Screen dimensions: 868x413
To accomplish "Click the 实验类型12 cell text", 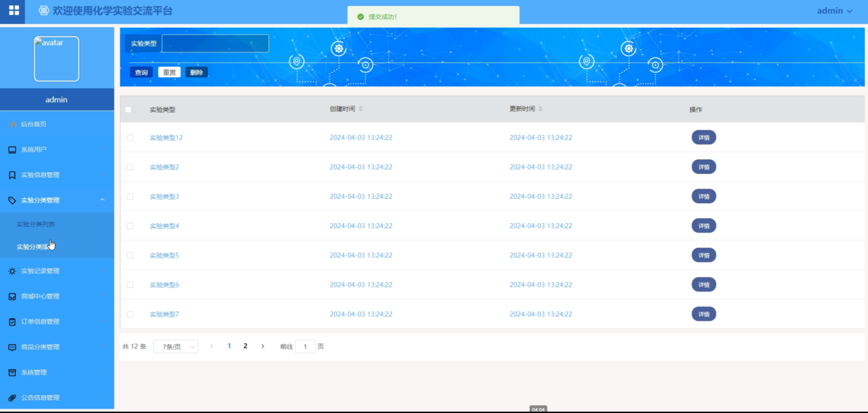I will pos(166,137).
